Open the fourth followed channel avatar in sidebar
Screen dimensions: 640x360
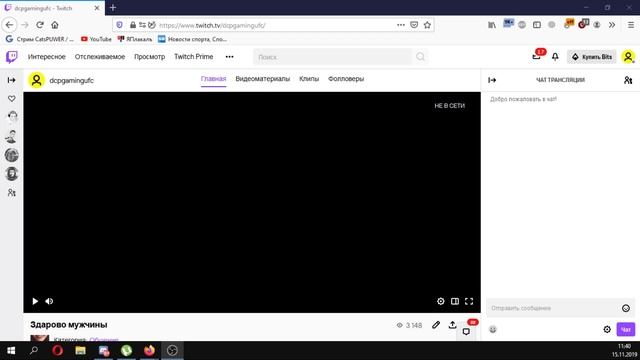click(11, 174)
